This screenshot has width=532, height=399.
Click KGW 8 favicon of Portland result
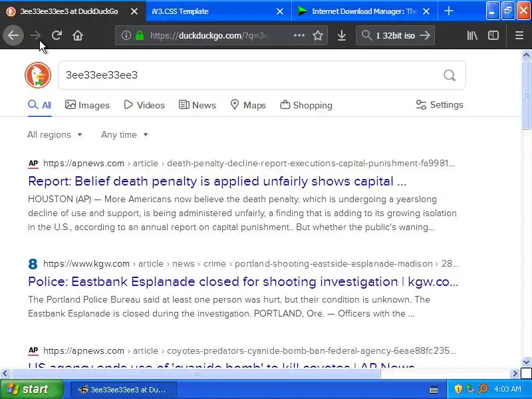(33, 263)
